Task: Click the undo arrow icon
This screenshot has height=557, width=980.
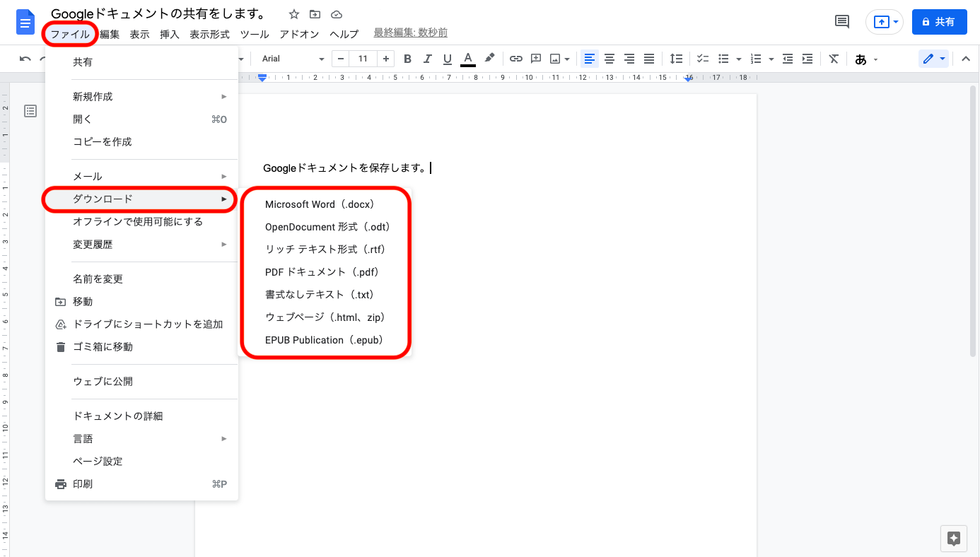Action: pyautogui.click(x=25, y=59)
